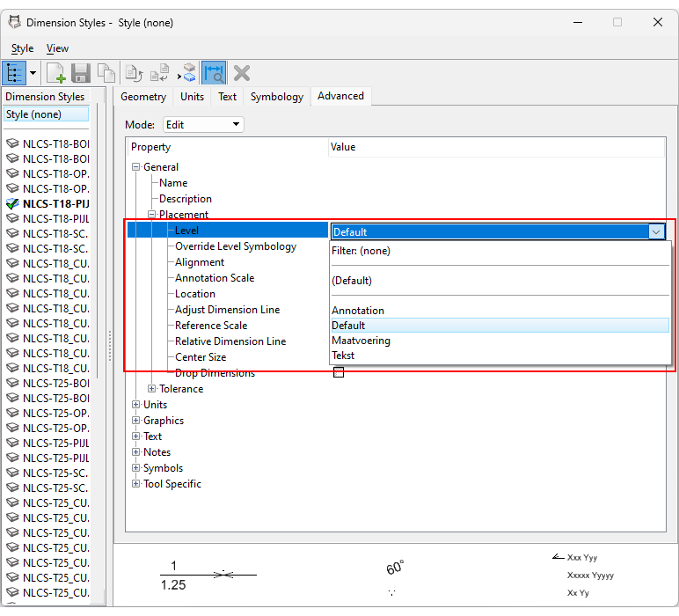Select the Override Level Symbology property row

pos(236,246)
